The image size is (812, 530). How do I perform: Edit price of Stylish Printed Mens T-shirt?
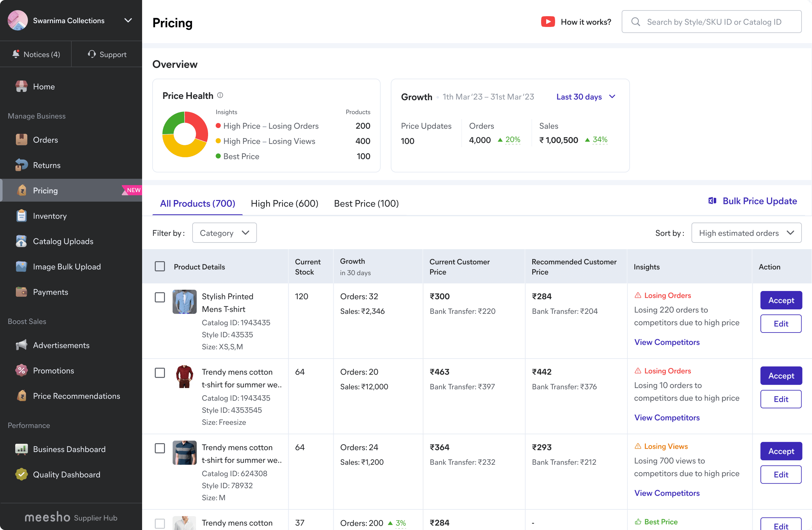(x=781, y=324)
